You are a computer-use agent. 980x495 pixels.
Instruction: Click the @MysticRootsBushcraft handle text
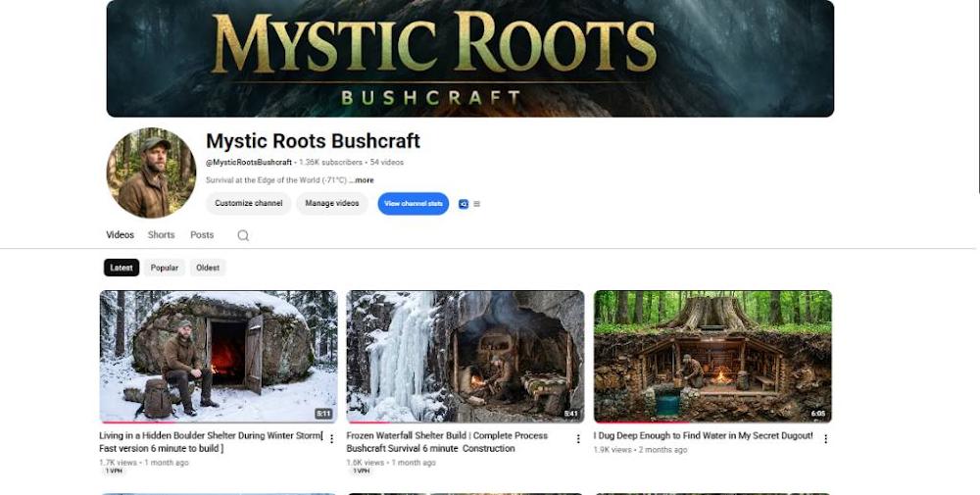pyautogui.click(x=249, y=162)
